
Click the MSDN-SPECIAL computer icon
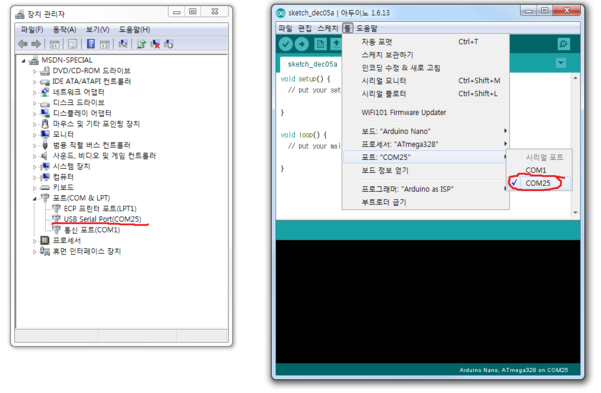[34, 60]
